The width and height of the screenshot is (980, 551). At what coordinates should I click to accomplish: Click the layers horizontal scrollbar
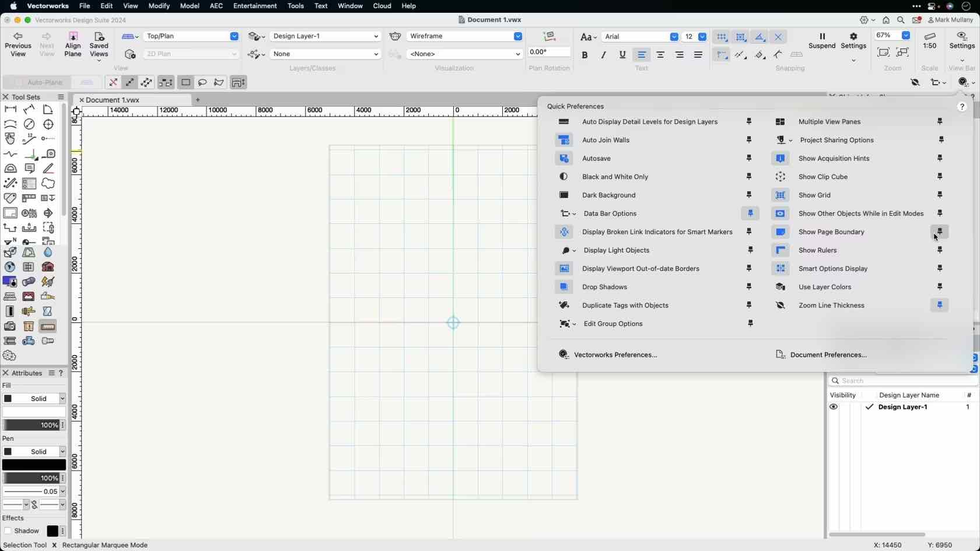[x=877, y=535]
